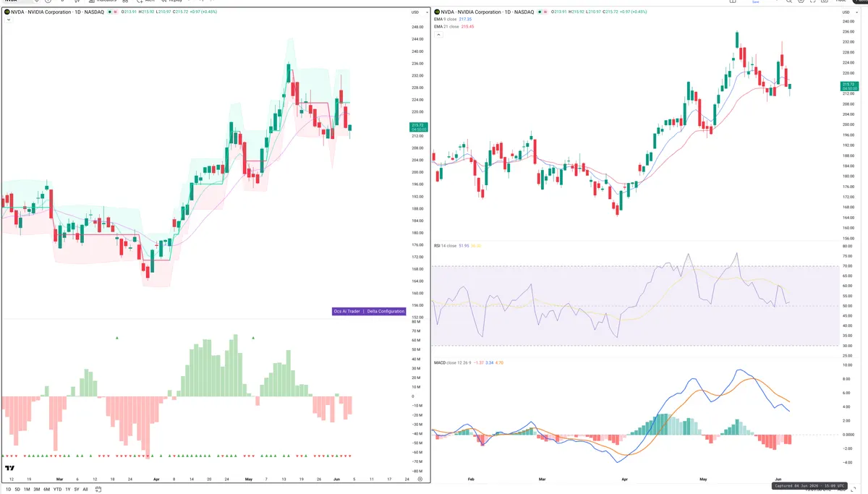868x494 pixels.
Task: Click the 215.72 price label on left axis
Action: point(417,127)
